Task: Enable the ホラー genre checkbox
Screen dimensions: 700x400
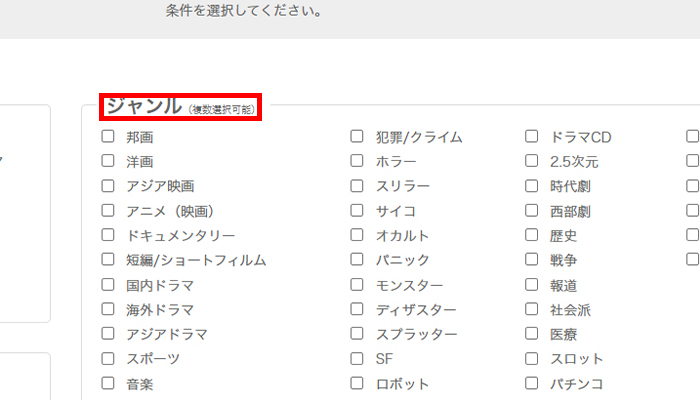Action: pos(357,160)
